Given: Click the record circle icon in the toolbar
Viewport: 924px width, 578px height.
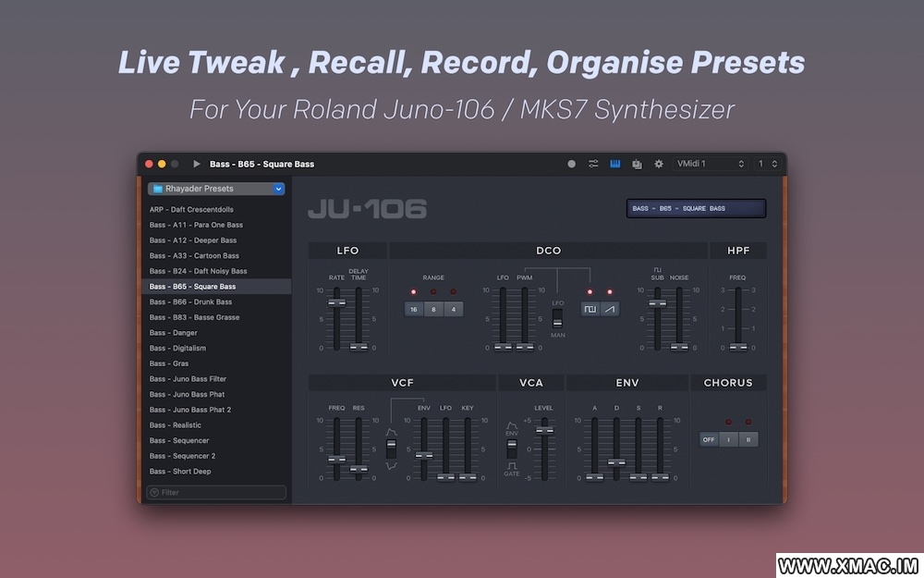Looking at the screenshot, I should 571,164.
